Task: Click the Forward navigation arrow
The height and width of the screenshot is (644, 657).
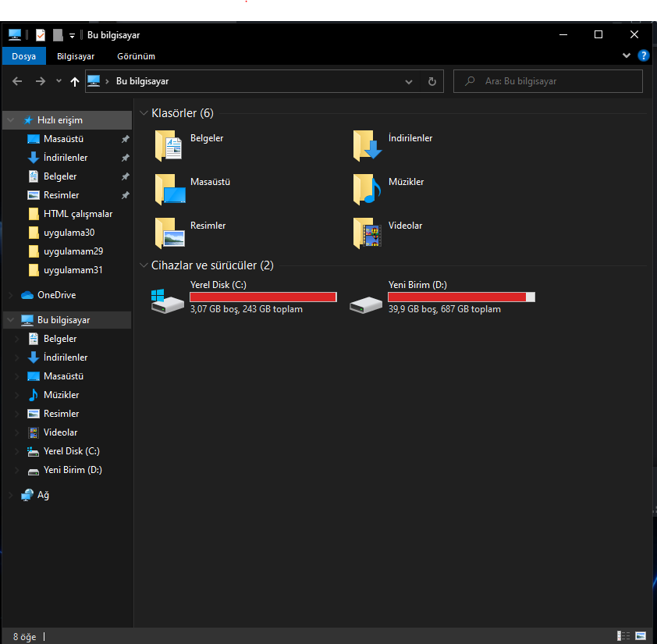Action: (41, 81)
